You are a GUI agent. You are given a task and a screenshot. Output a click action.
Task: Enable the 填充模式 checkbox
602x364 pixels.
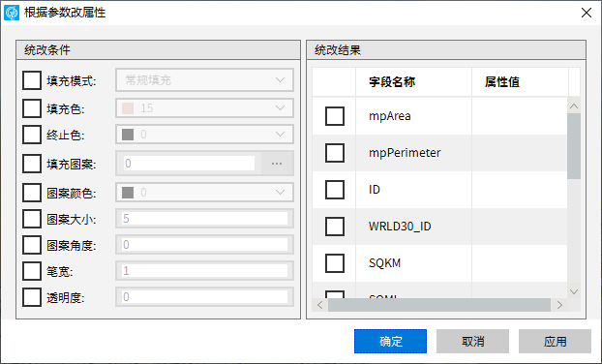pyautogui.click(x=32, y=80)
